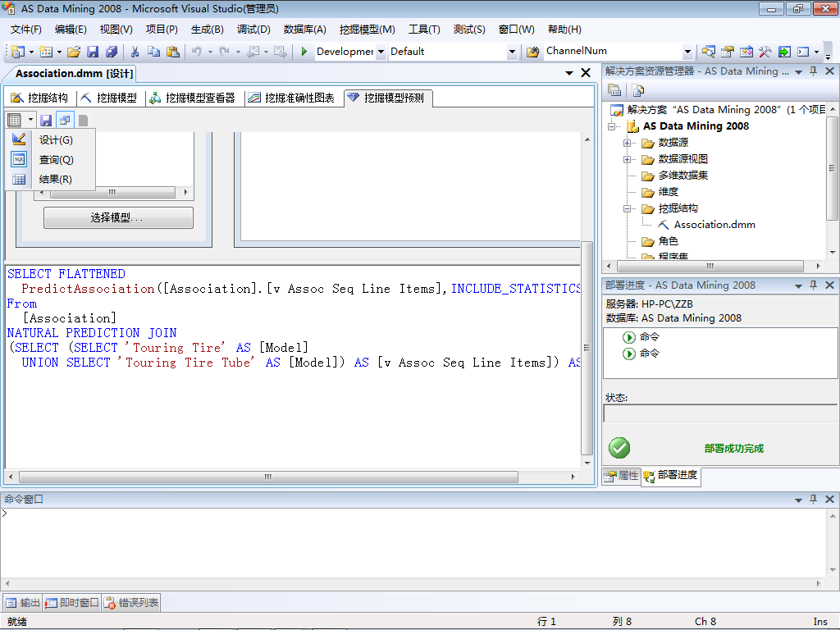Start debugging with the green play icon
Image resolution: width=840 pixels, height=630 pixels.
coord(304,52)
